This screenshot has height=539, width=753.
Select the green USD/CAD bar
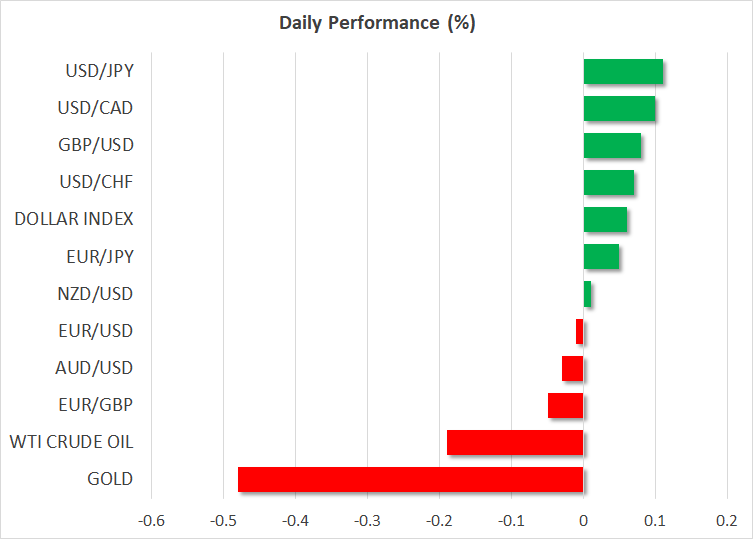[619, 108]
